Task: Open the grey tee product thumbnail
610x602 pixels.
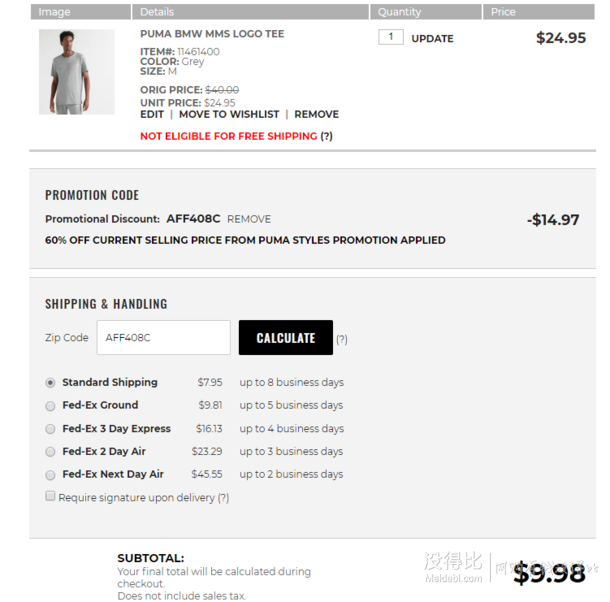Action: click(x=77, y=72)
